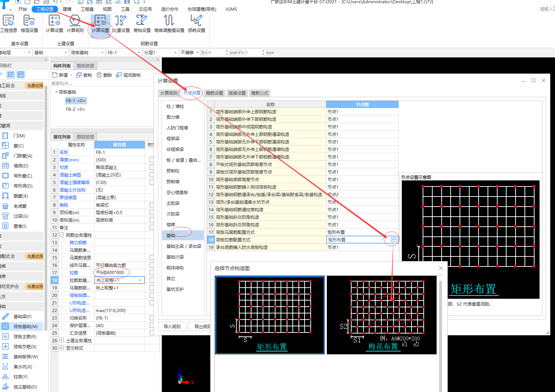Toggle 附加 checkbox for 类别 row

point(152,205)
